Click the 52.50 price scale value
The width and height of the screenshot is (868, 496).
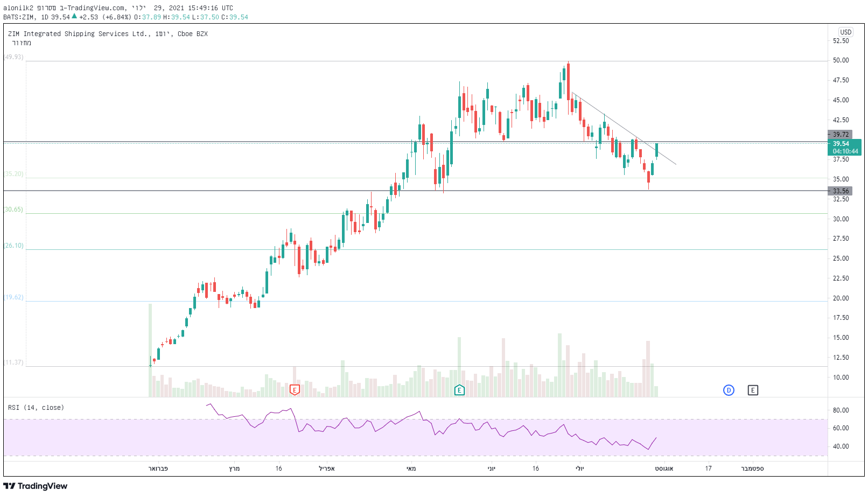click(x=841, y=41)
